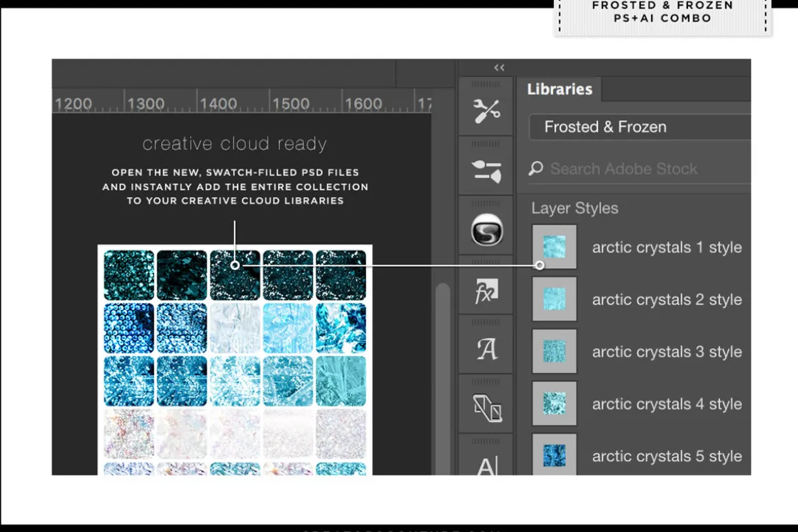The height and width of the screenshot is (532, 798).
Task: Open the Styles panel S sphere icon
Action: 486,230
